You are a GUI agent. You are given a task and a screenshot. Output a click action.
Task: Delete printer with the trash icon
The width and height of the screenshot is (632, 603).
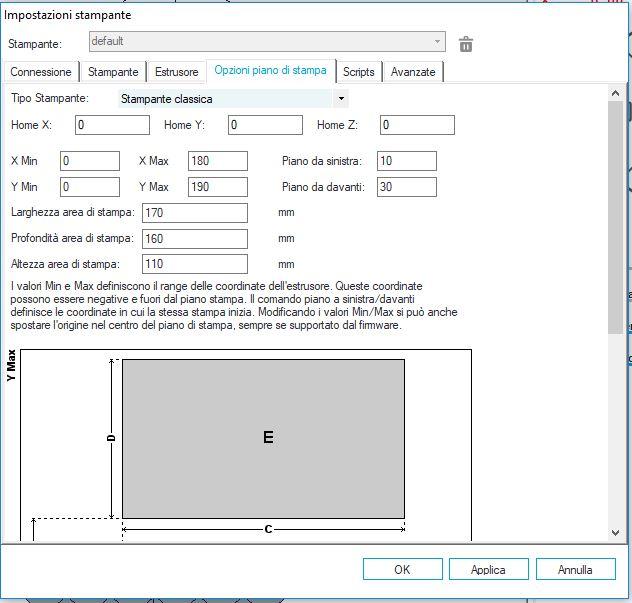pyautogui.click(x=466, y=44)
